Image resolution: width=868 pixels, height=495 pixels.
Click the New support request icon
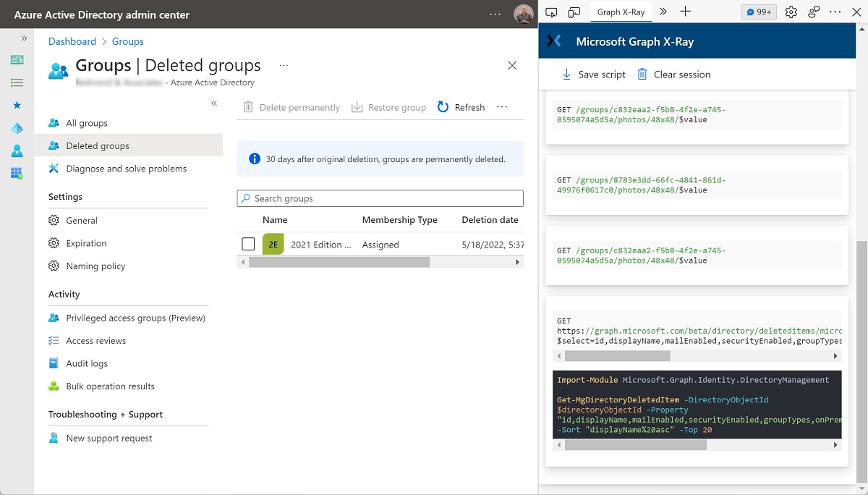pos(54,439)
